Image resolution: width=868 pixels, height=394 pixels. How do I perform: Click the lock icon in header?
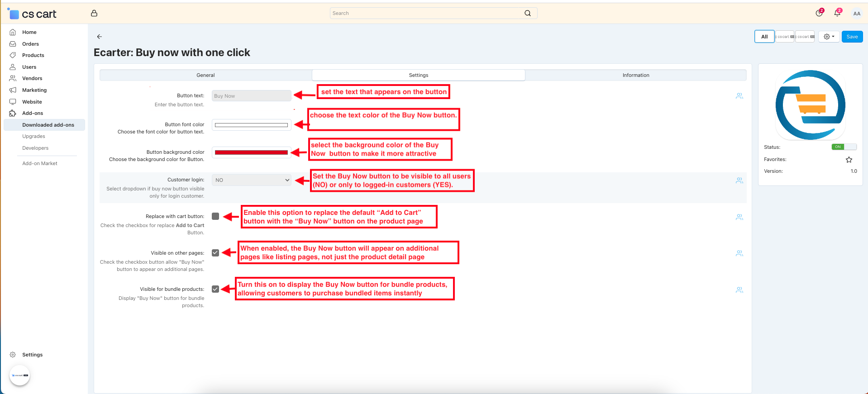pos(94,13)
